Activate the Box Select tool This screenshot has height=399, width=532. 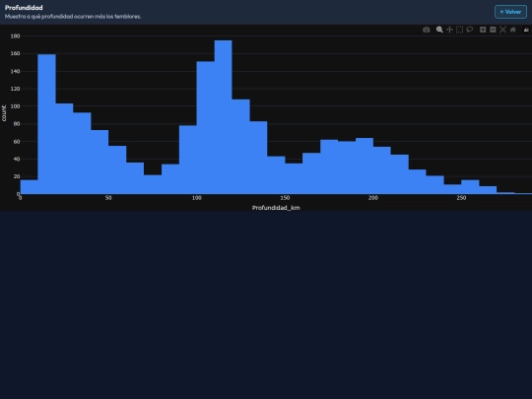459,30
